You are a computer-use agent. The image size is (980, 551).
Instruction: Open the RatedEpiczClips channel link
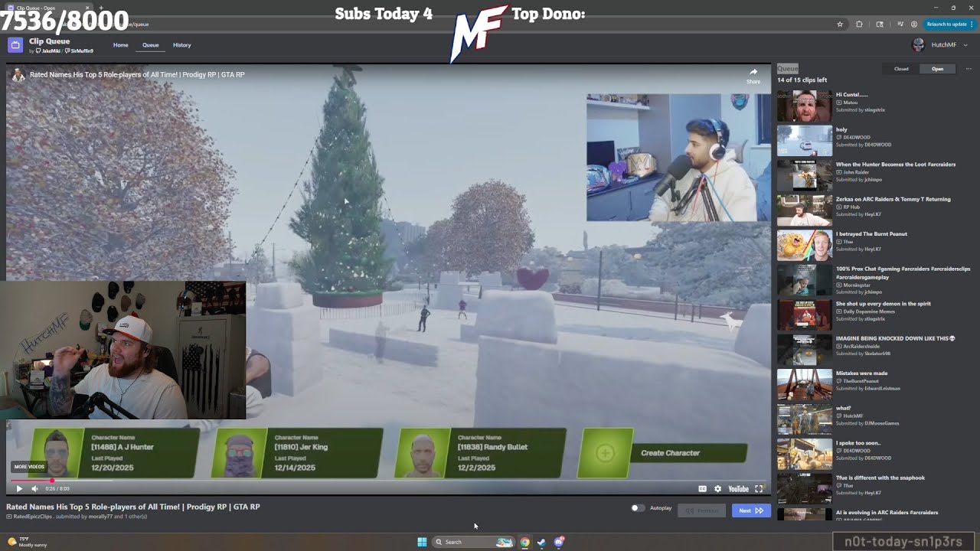click(x=33, y=517)
